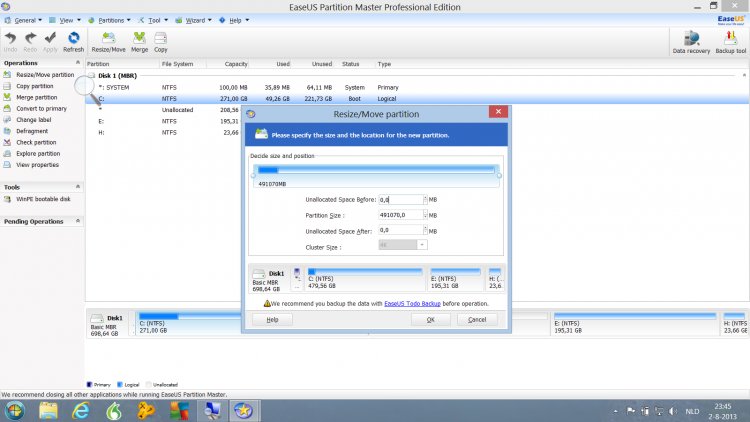Screen dimensions: 750x422
Task: Close the Resize/Move partition dialog
Action: [x=498, y=111]
